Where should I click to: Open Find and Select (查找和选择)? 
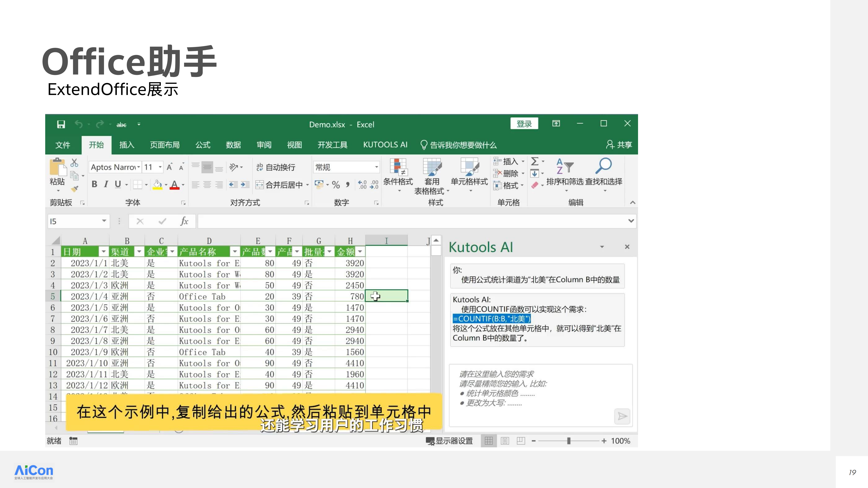tap(604, 175)
